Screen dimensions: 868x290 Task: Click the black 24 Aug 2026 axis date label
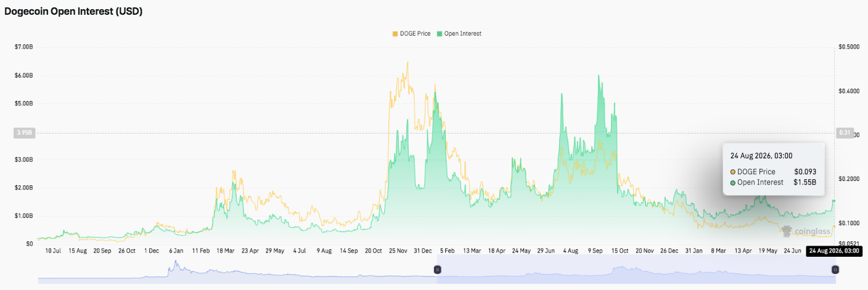pyautogui.click(x=834, y=251)
